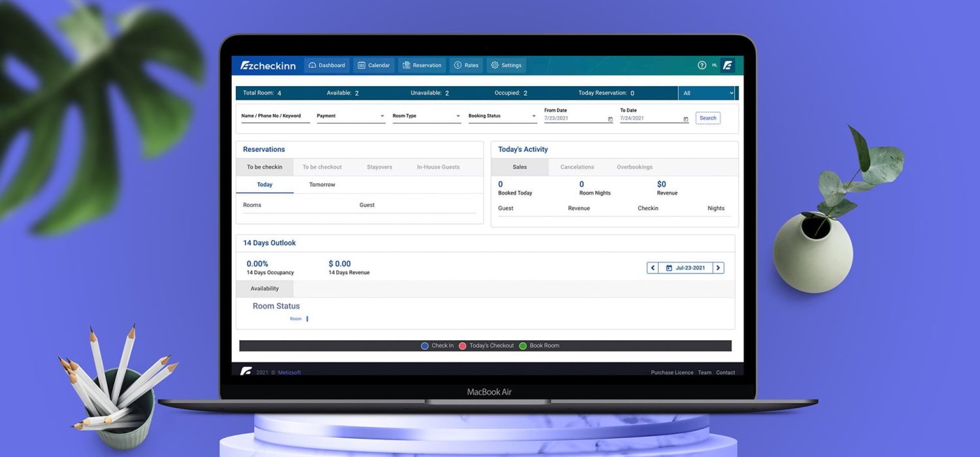Focus the Name / Phone No / Keyword field
980x457 pixels.
(x=275, y=116)
